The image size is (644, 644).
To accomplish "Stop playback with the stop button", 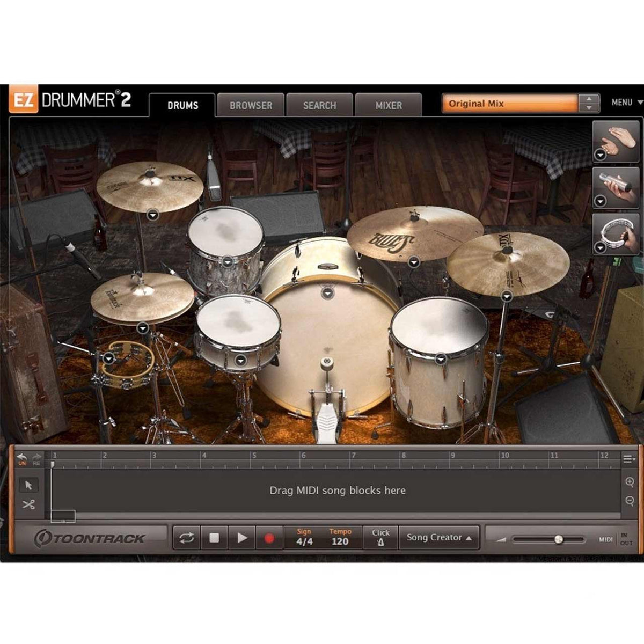I will [x=213, y=538].
